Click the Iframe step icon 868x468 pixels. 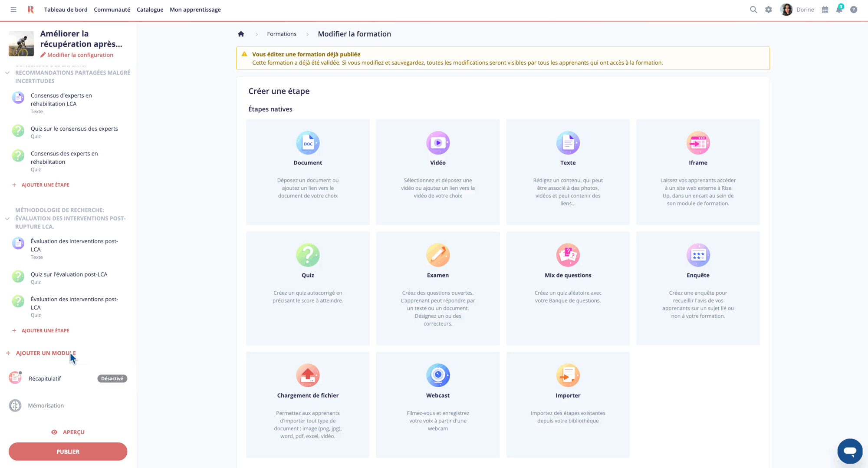click(x=698, y=143)
